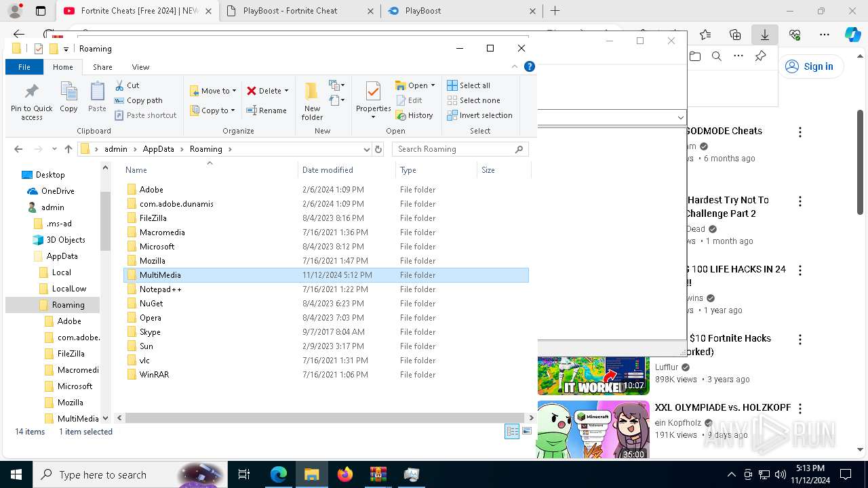Open Edge favorites star icon
Screen dimensions: 868x488
click(705, 35)
